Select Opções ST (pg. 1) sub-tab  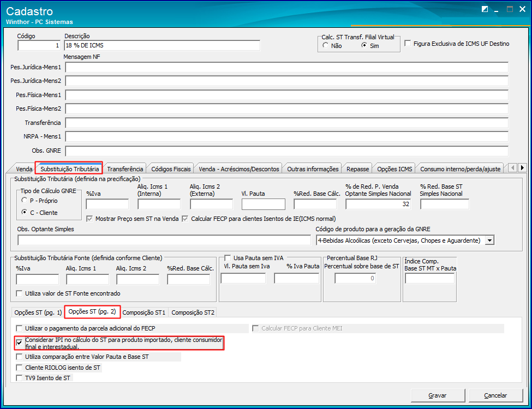(x=38, y=312)
